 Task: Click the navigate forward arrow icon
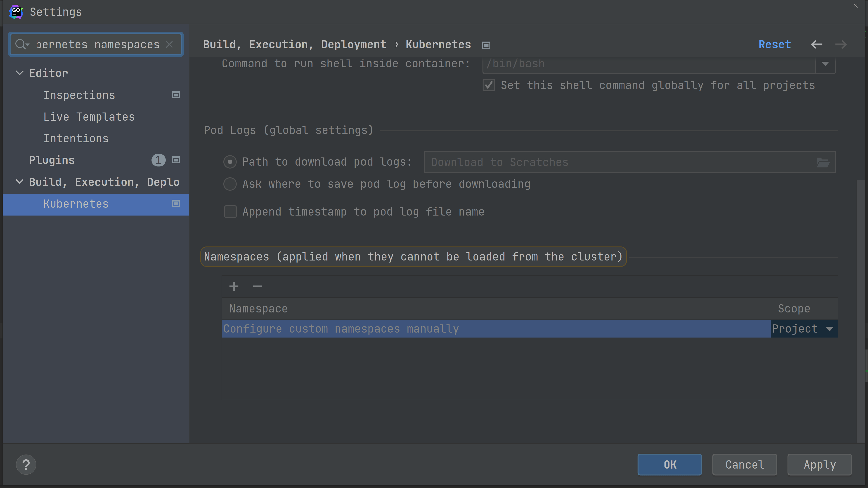(841, 44)
